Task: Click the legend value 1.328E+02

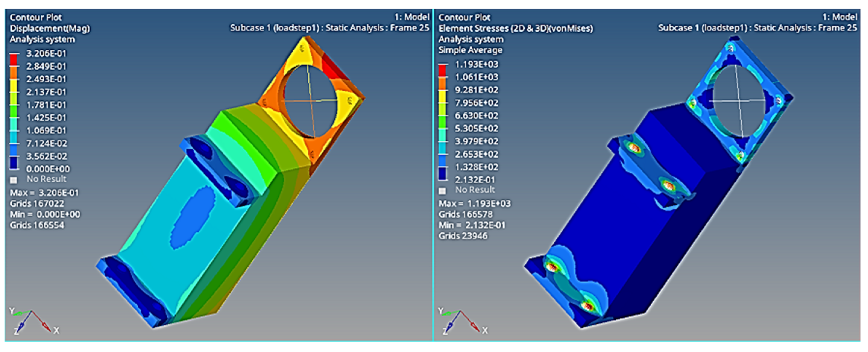Action: coord(477,167)
